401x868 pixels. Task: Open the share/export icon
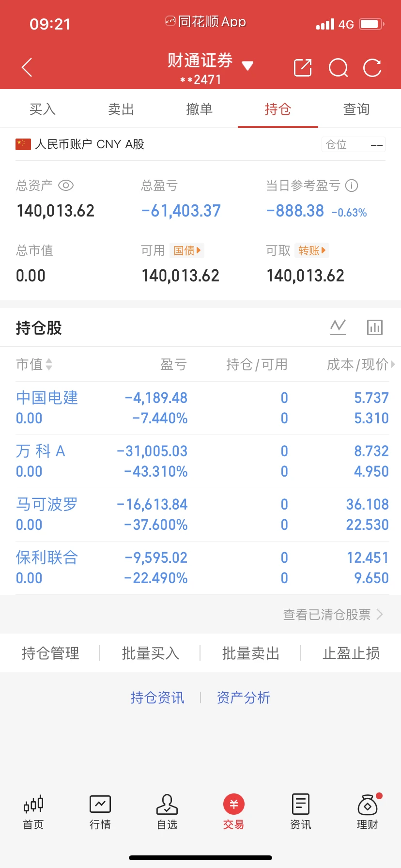(x=303, y=67)
